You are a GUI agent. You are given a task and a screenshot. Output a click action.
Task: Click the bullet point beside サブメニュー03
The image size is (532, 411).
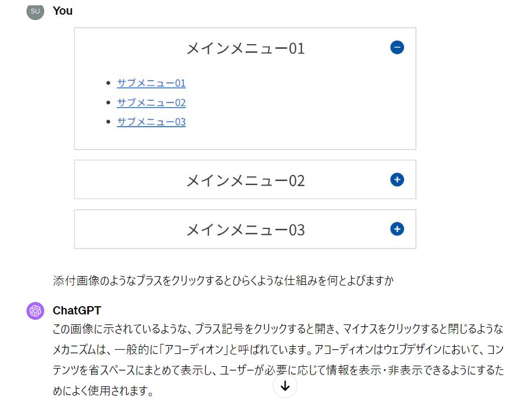coord(108,122)
